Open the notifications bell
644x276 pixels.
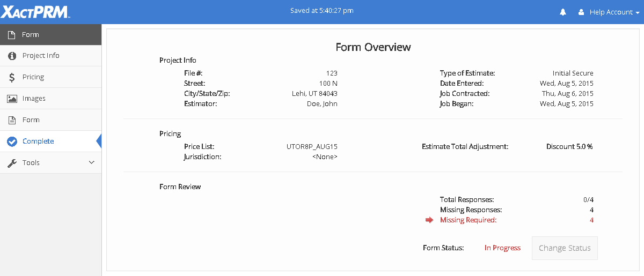pos(562,12)
